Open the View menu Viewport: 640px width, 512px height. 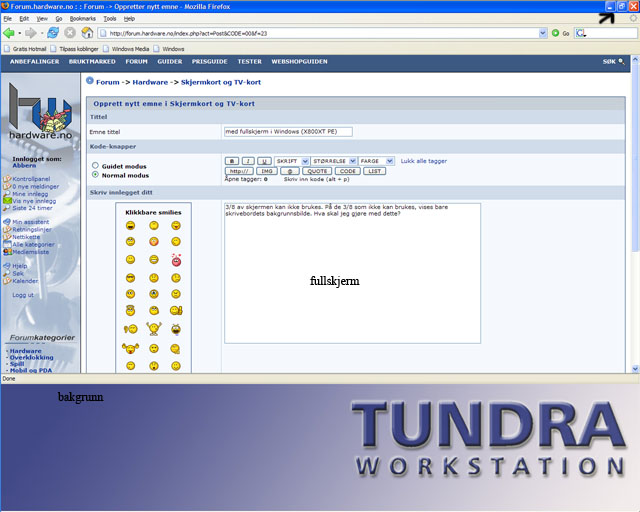[42, 19]
